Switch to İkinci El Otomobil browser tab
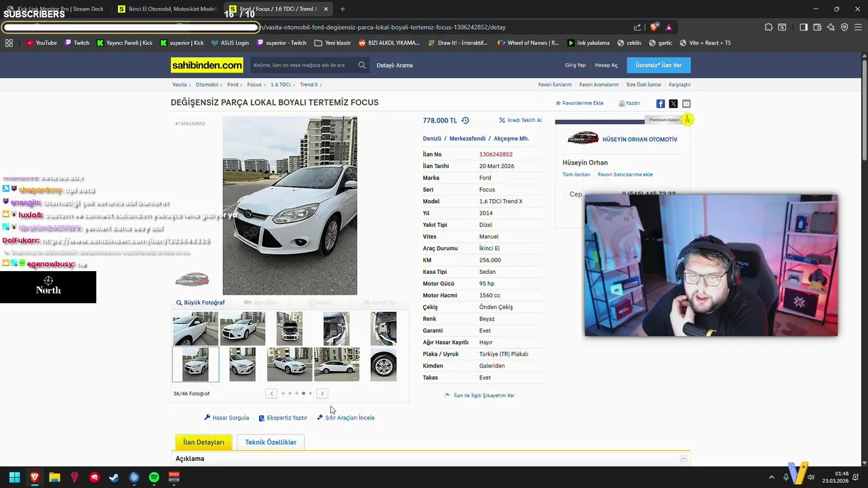The image size is (868, 488). (x=167, y=9)
